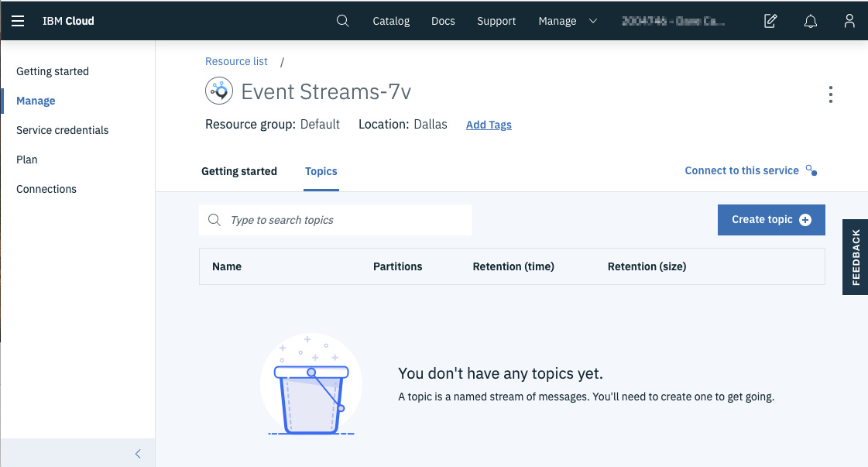This screenshot has width=868, height=467.
Task: Click the search icon in topics field
Action: click(214, 220)
